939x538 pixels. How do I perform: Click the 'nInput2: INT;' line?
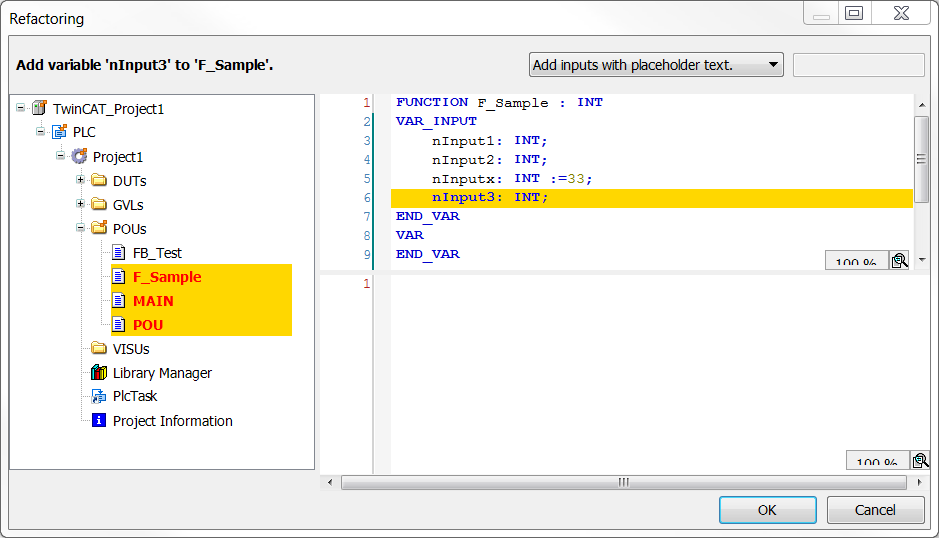490,159
